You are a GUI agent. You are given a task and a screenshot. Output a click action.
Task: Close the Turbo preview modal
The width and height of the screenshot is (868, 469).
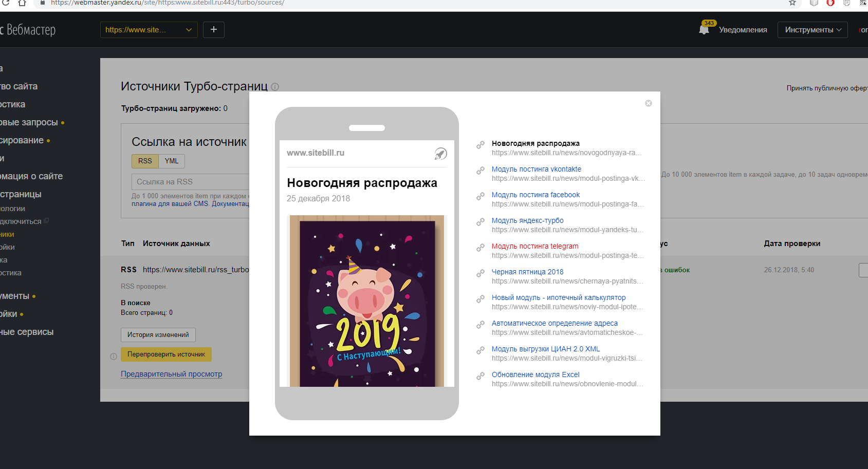(649, 103)
